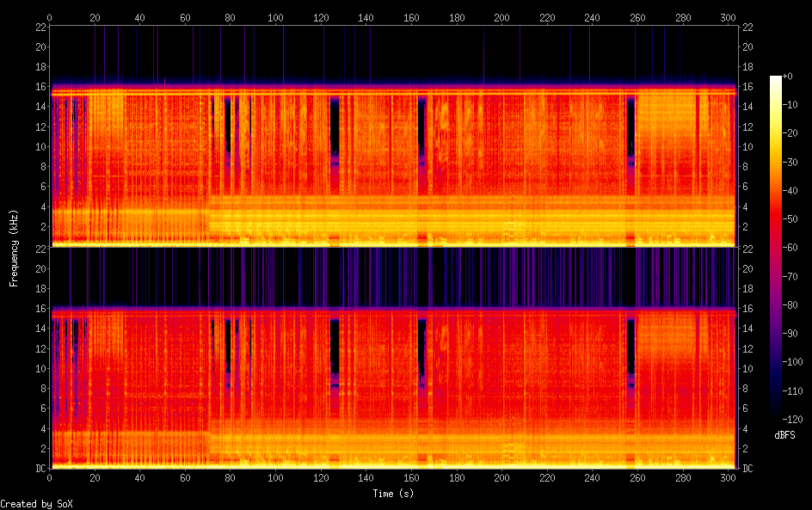Click the 160 mark on the top time axis
Screen dimensions: 812x510
pyautogui.click(x=411, y=17)
